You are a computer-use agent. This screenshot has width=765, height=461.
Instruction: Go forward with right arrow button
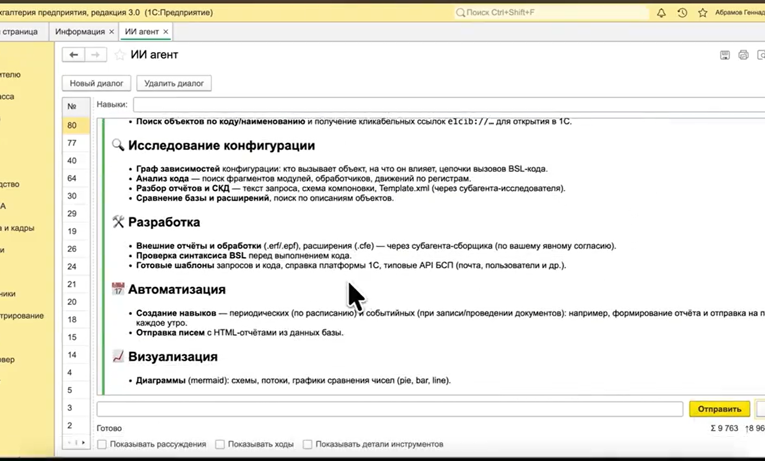96,55
